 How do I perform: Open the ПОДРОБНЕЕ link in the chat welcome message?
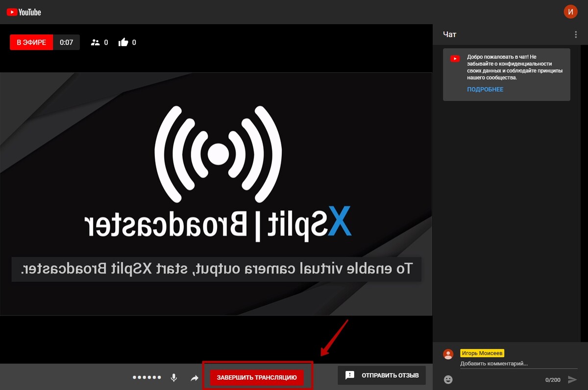pos(485,90)
